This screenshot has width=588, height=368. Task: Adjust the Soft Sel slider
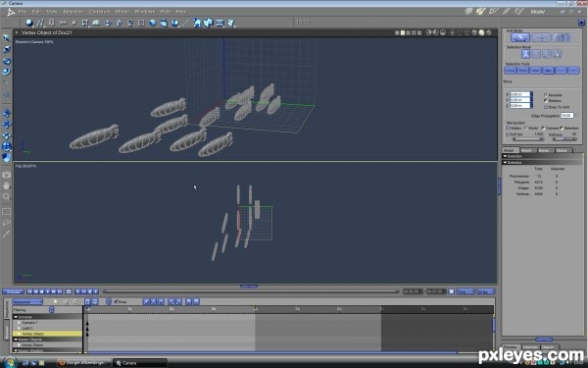point(528,139)
